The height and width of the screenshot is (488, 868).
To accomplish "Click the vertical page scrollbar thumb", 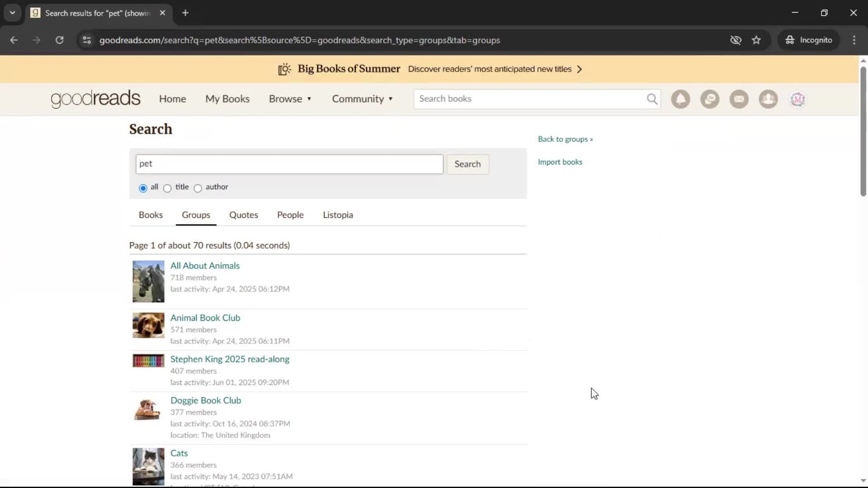I will (x=863, y=131).
